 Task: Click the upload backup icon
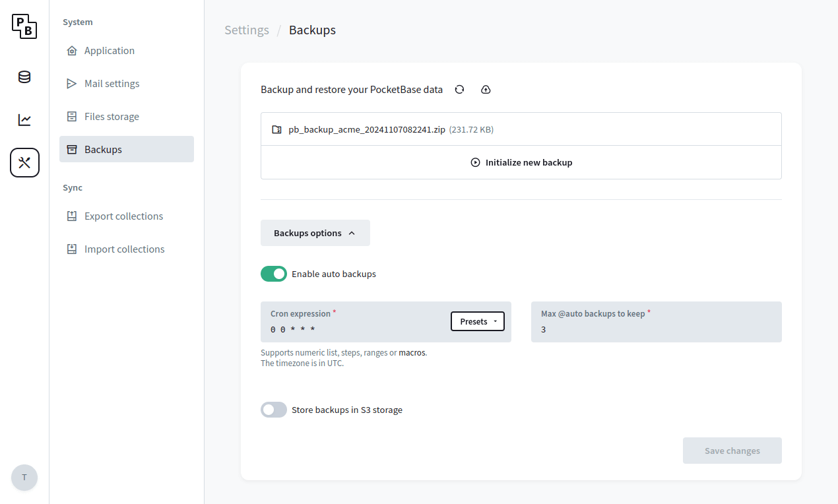[486, 89]
